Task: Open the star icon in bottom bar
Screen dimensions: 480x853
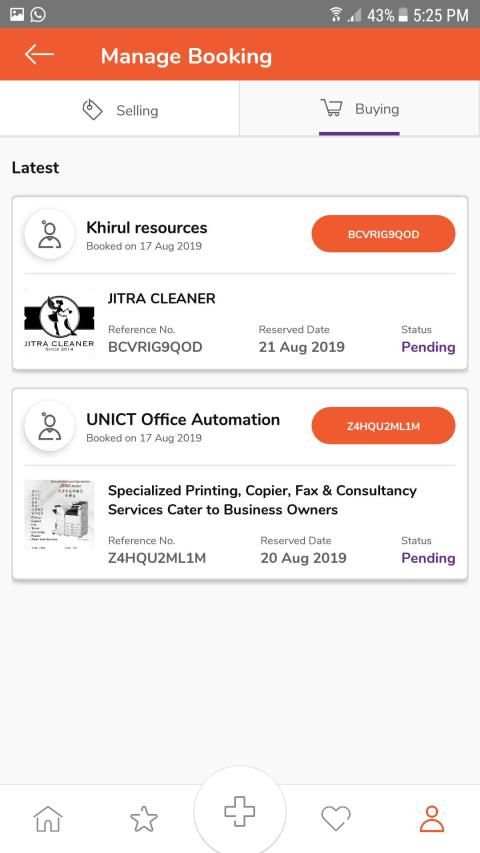Action: 144,819
